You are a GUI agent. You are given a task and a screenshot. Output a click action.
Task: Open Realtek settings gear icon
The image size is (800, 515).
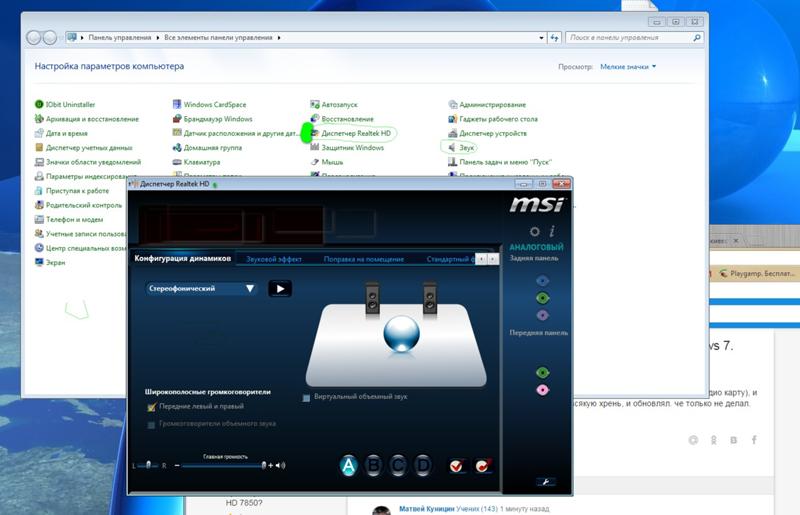(534, 232)
